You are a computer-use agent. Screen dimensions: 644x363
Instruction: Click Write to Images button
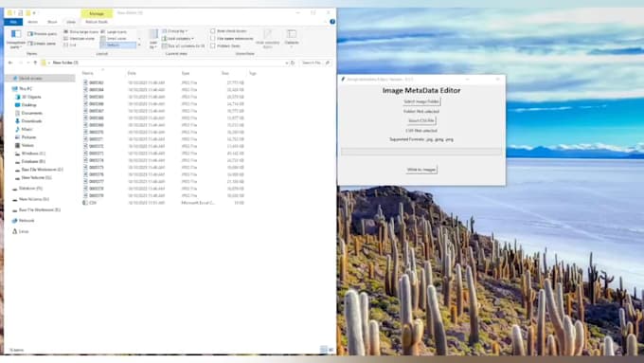[x=421, y=170]
